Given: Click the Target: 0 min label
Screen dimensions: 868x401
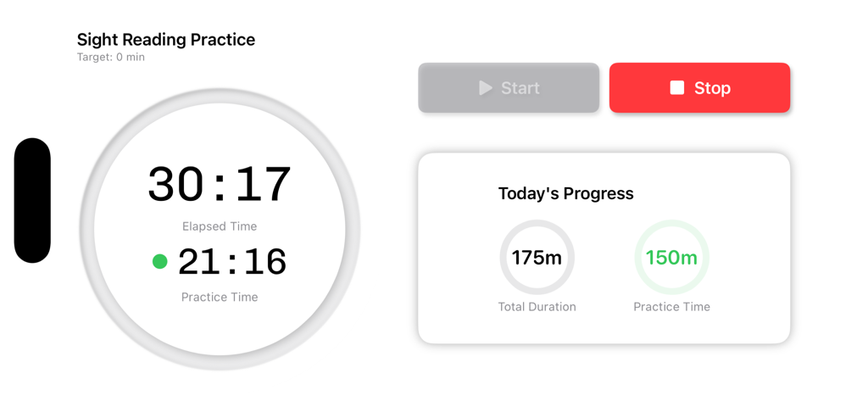Looking at the screenshot, I should [x=111, y=58].
